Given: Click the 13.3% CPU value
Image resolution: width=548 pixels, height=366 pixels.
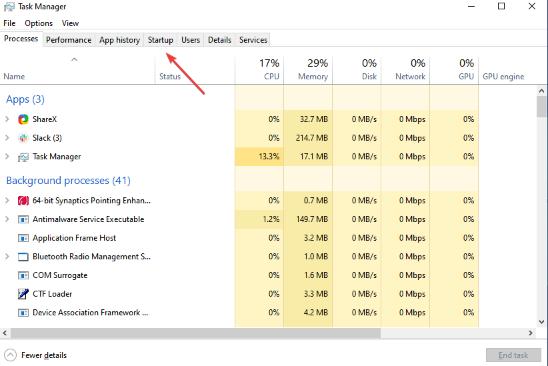Looking at the screenshot, I should pyautogui.click(x=269, y=156).
